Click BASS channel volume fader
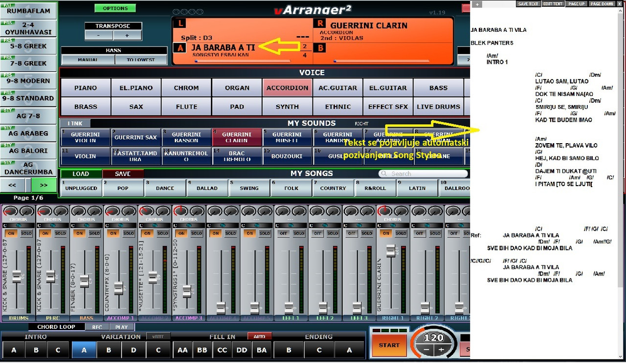 tap(85, 281)
